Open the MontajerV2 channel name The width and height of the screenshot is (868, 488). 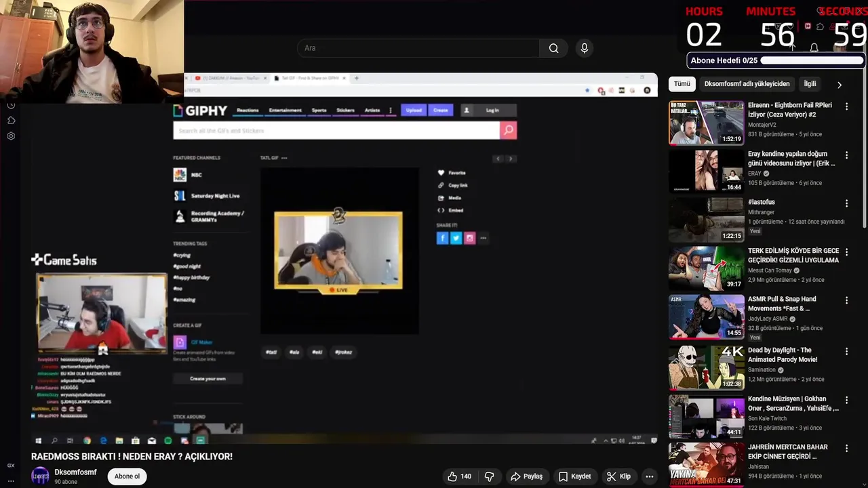coord(762,125)
